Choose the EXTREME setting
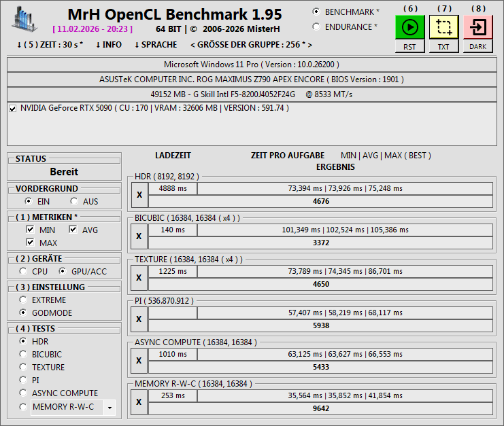This screenshot has height=426, width=504. point(23,300)
